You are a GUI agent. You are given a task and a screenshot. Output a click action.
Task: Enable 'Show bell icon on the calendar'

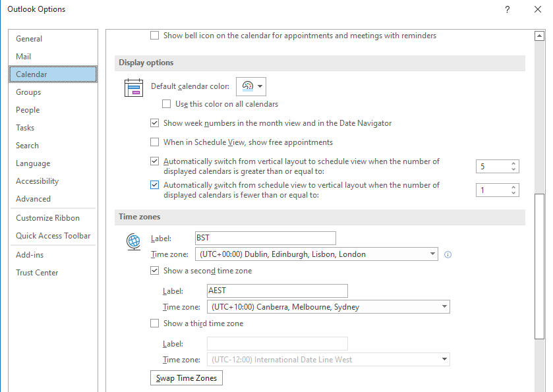[154, 35]
